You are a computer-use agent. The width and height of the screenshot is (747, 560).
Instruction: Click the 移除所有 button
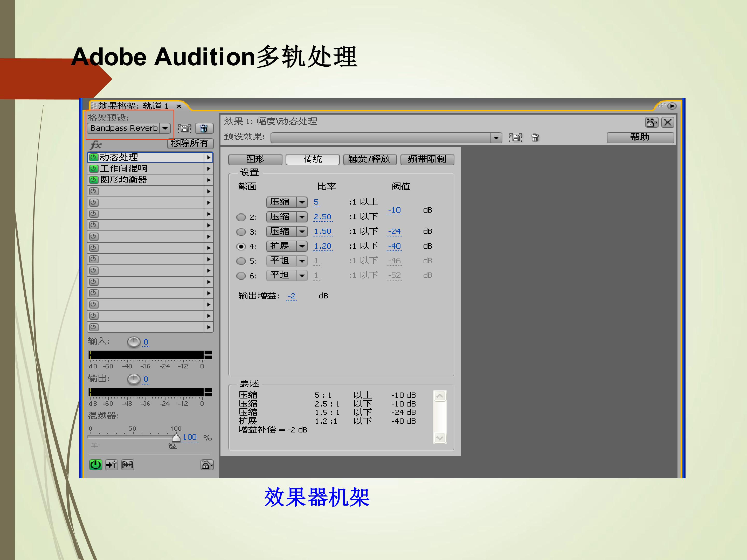click(x=190, y=143)
